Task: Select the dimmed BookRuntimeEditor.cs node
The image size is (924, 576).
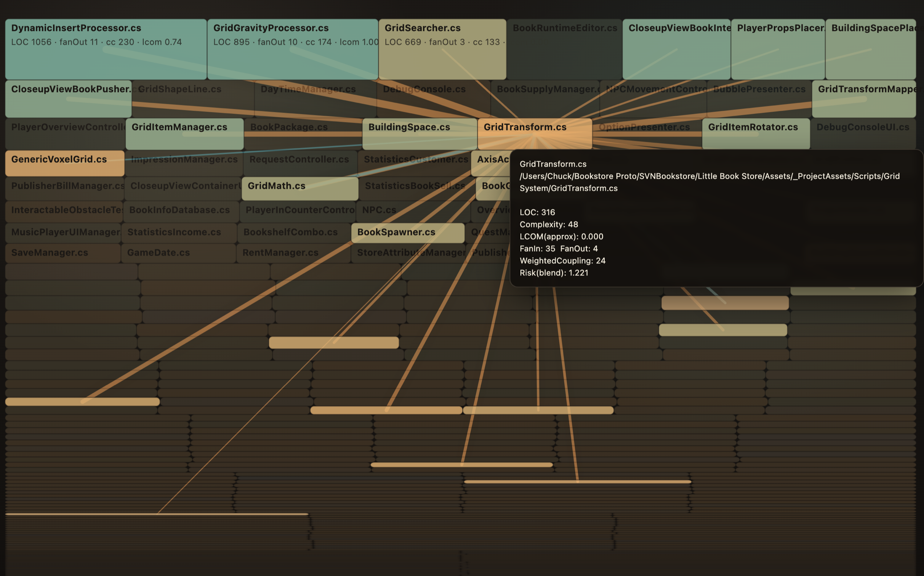Action: 564,49
